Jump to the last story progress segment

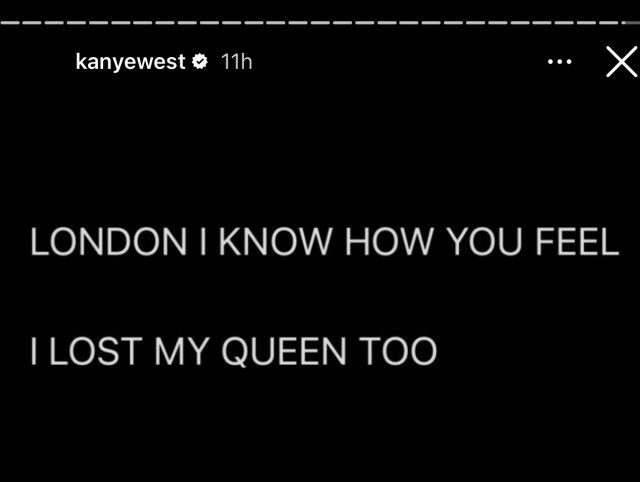click(629, 21)
